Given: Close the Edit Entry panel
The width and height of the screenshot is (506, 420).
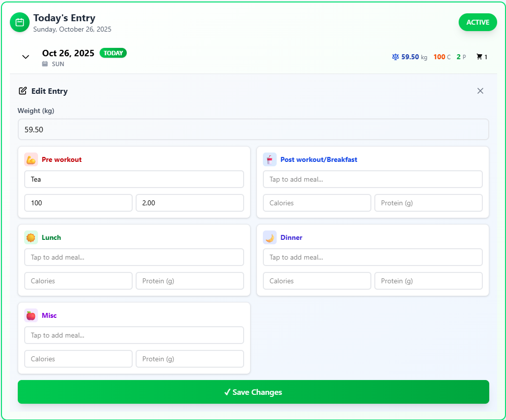Looking at the screenshot, I should point(480,91).
